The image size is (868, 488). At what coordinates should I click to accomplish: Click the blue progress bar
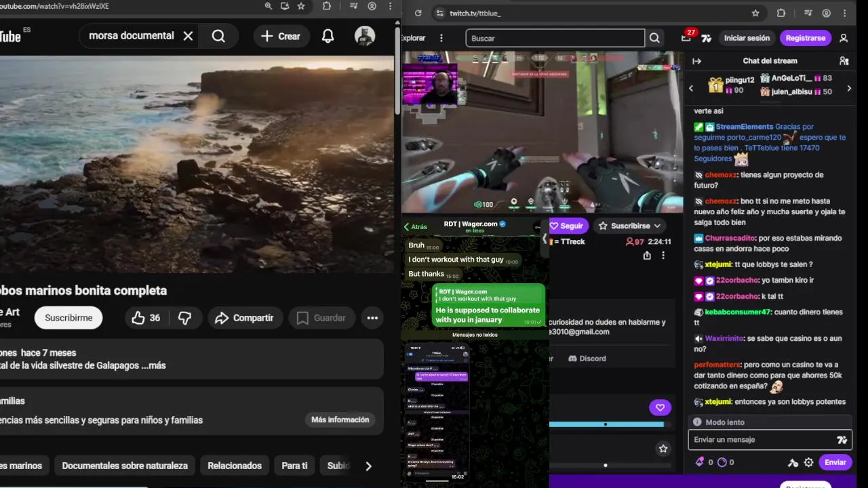606,424
